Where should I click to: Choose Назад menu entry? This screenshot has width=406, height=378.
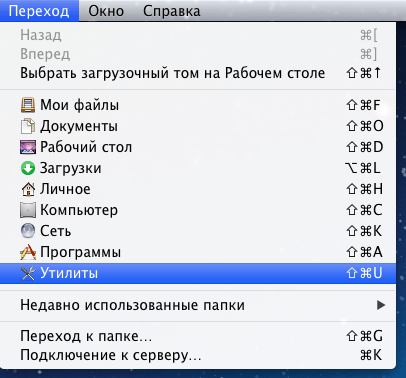click(x=198, y=35)
